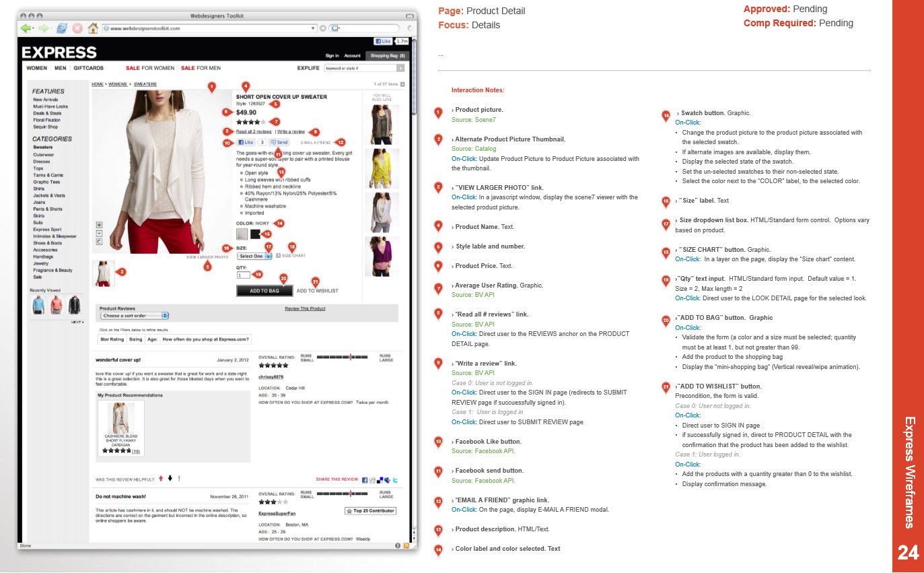Go to the browser home page icon
Screen dimensions: 924x573
(x=94, y=28)
